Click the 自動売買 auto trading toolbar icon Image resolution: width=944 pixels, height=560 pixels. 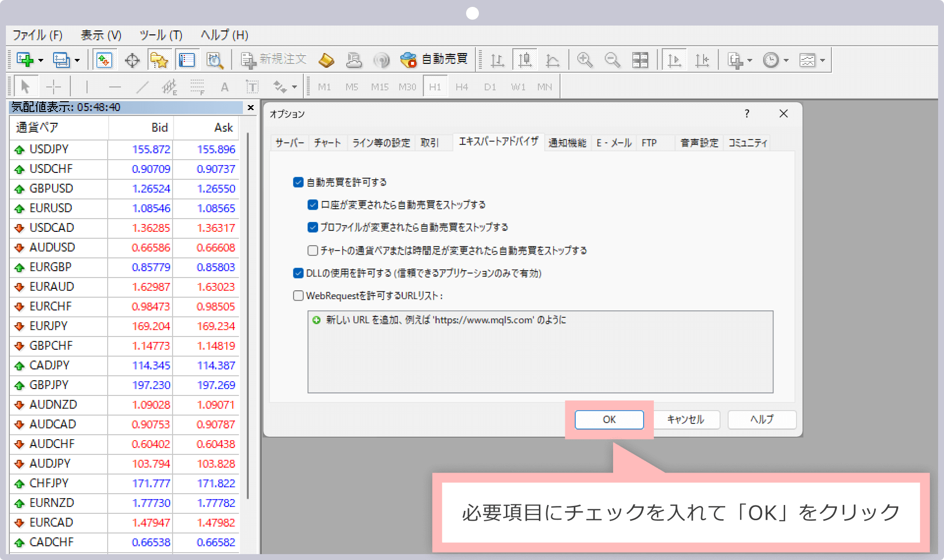tap(433, 59)
